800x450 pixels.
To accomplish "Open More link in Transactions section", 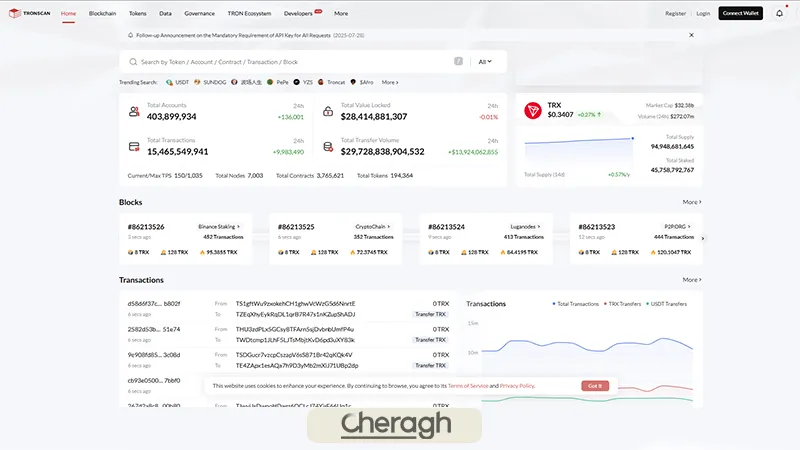I will [692, 280].
